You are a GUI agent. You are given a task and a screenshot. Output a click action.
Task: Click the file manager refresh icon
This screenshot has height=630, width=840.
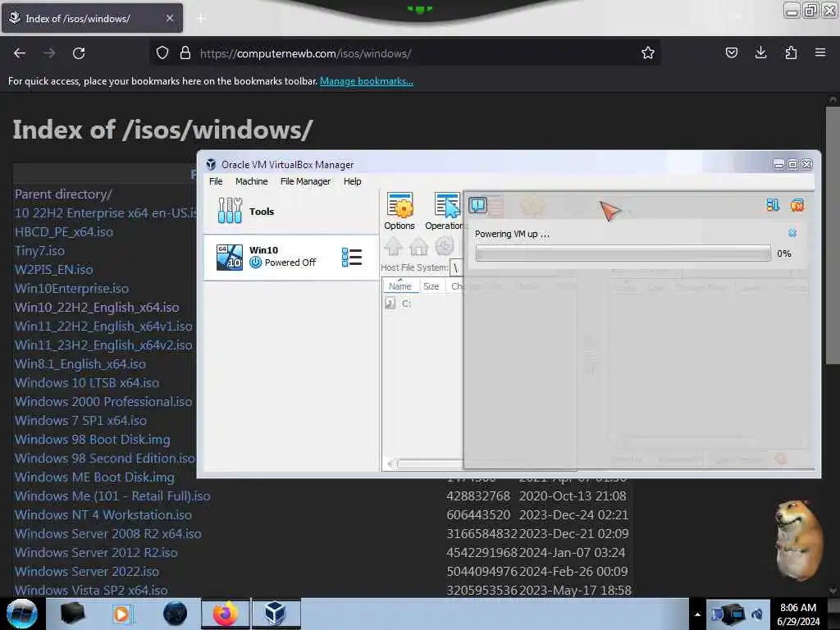coord(444,246)
